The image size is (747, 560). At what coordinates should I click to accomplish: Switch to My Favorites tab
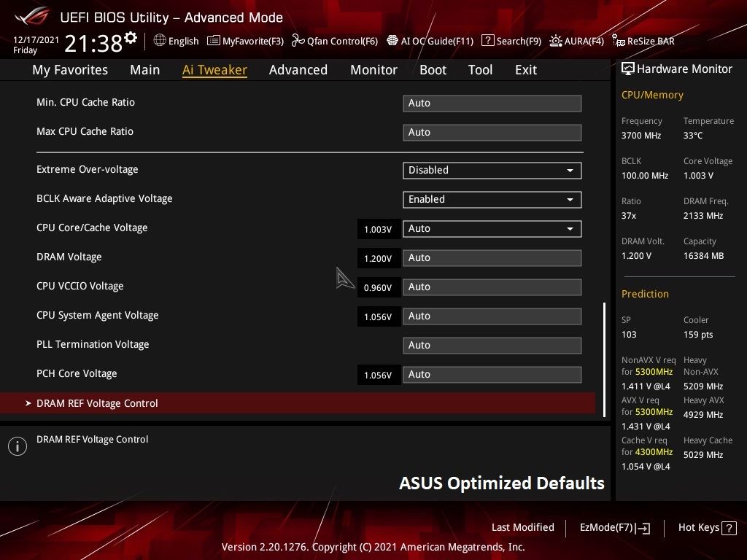pyautogui.click(x=70, y=70)
